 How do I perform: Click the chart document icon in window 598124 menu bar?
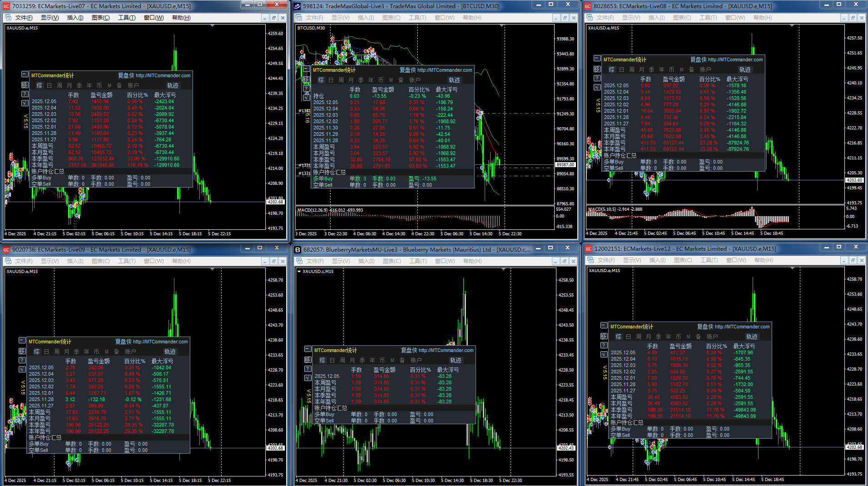click(299, 18)
